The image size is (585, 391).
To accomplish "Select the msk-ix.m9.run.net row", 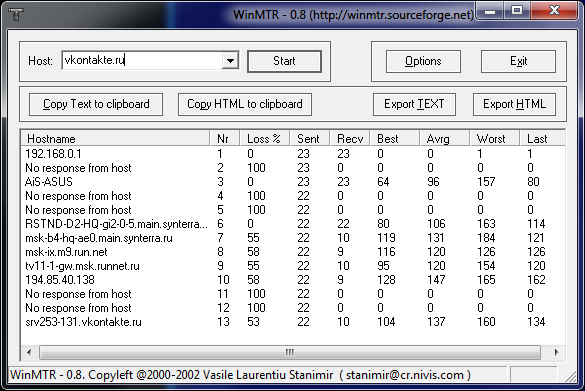I will coord(293,252).
